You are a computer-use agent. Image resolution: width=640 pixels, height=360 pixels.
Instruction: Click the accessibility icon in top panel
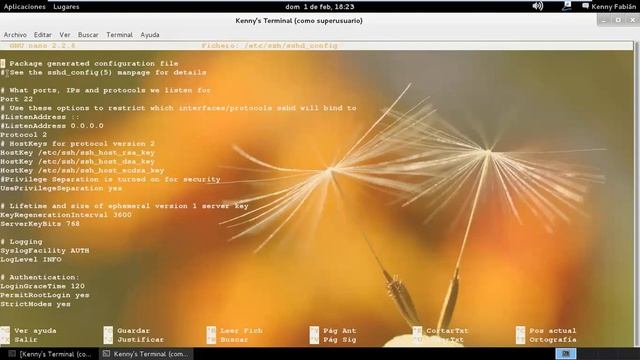(x=567, y=6)
